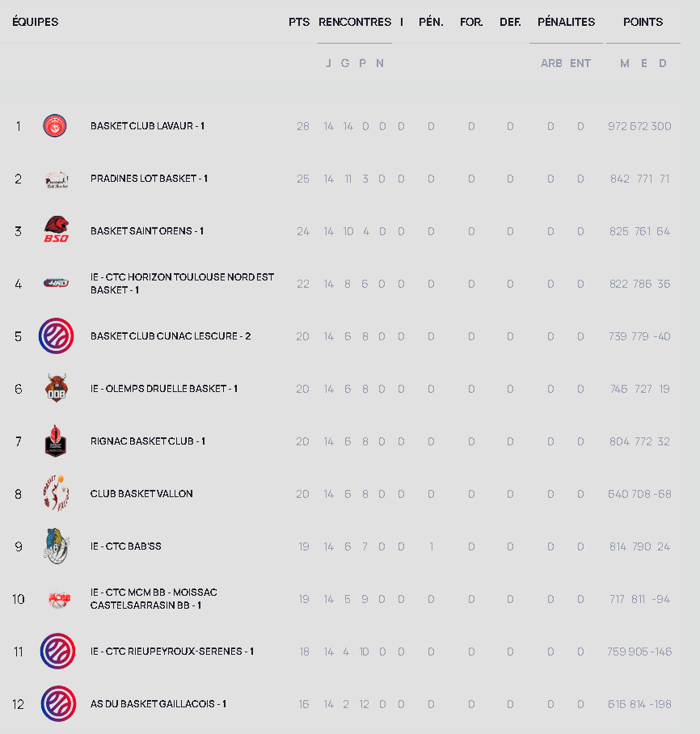Click the RENCONTRES column group header
700x734 pixels.
[355, 22]
